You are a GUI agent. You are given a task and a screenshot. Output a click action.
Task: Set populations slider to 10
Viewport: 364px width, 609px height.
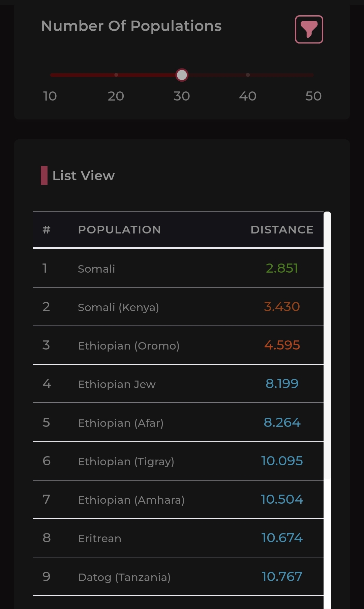(51, 75)
